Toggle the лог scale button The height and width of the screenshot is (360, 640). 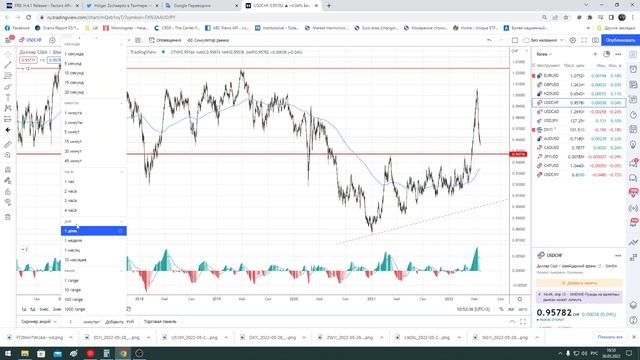click(511, 309)
